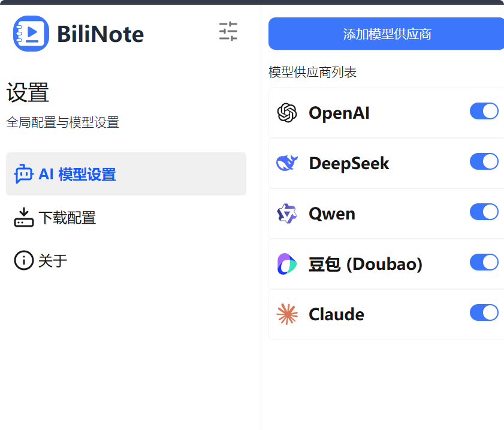Click the Claude starburst icon
This screenshot has width=504, height=430.
287,314
